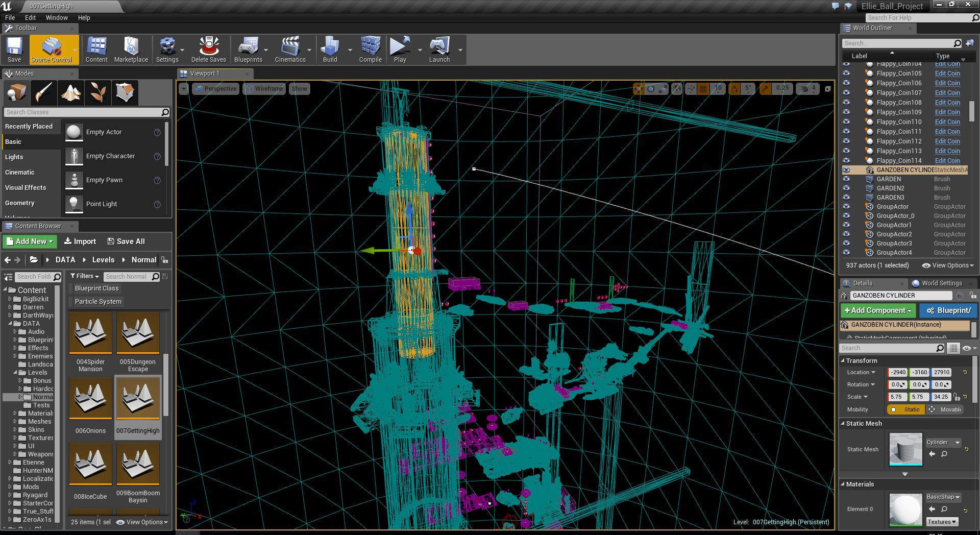Click the Add Component button
This screenshot has height=535, width=980.
(x=877, y=310)
